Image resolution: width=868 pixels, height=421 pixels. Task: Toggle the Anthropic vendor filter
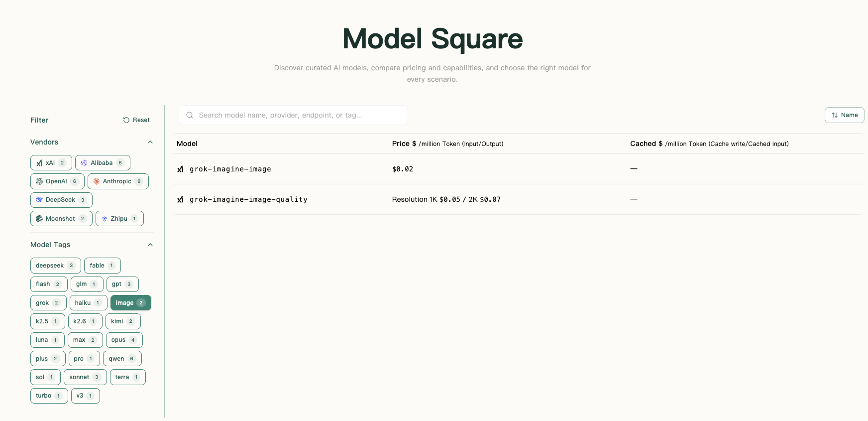118,181
